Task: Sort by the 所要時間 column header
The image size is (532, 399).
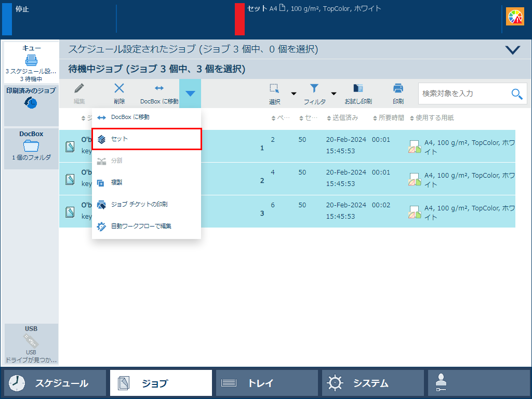Action: tap(389, 118)
